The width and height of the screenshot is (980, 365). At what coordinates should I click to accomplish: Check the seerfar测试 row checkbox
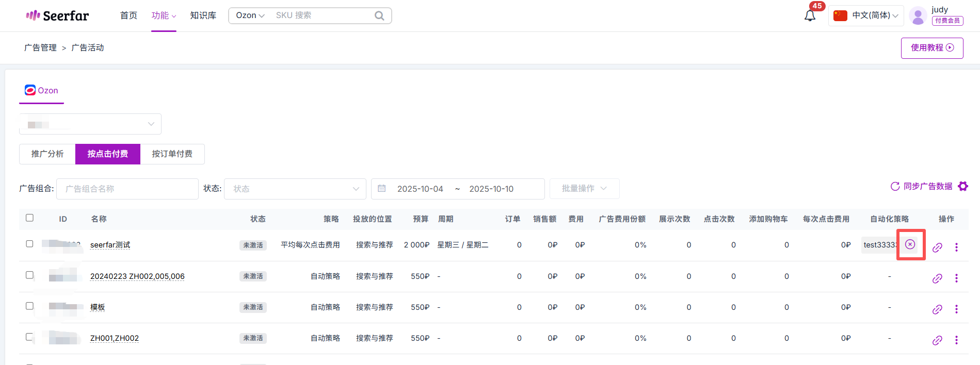pyautogui.click(x=30, y=244)
